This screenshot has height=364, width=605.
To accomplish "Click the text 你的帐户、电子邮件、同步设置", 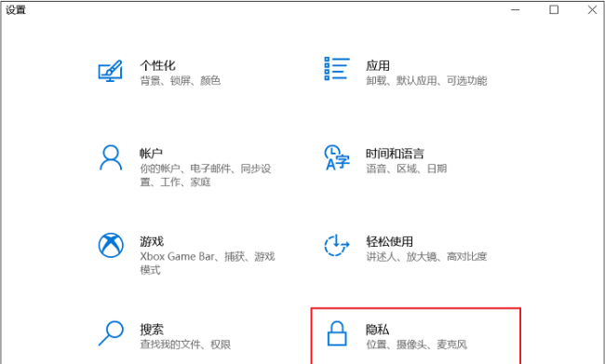I will point(206,175).
